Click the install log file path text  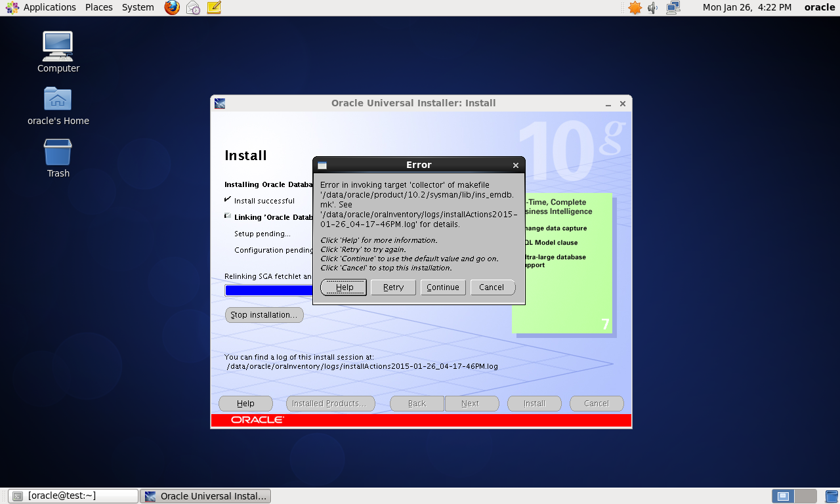pos(362,366)
